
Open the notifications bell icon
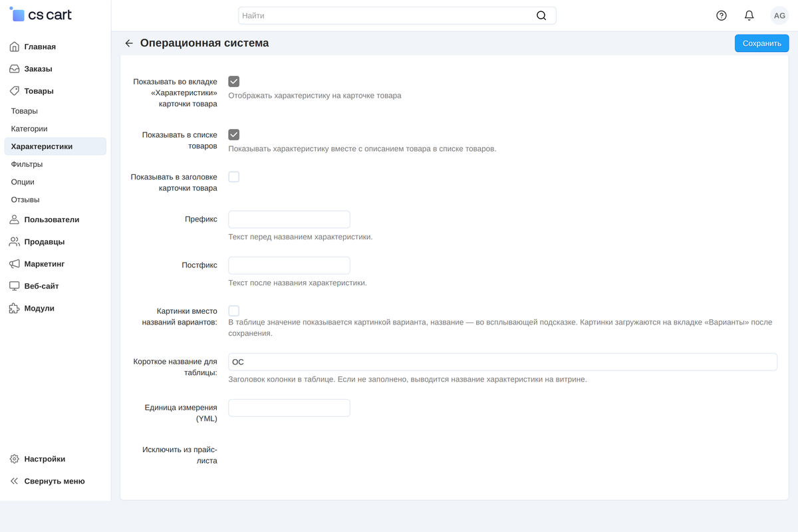coord(749,15)
